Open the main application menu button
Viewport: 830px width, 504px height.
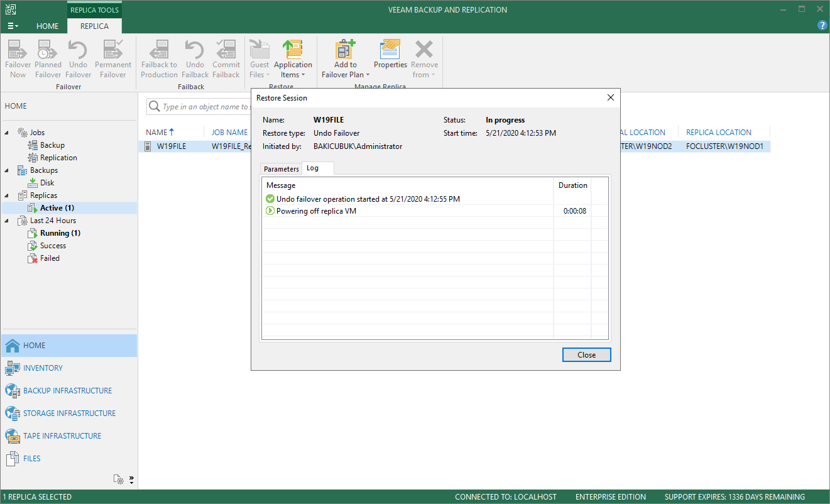[13, 26]
